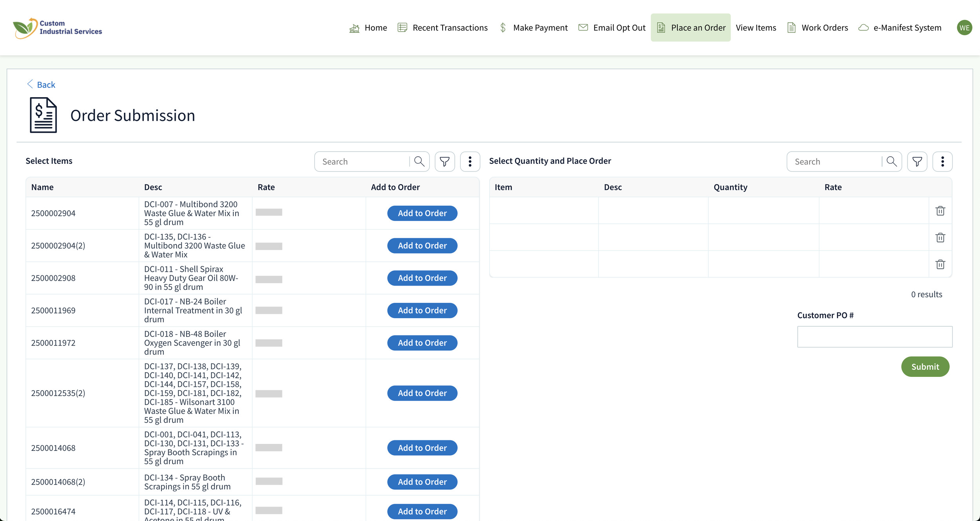Click the Custom Industrial Services logo
Screen dimensions: 980x521
(x=58, y=28)
